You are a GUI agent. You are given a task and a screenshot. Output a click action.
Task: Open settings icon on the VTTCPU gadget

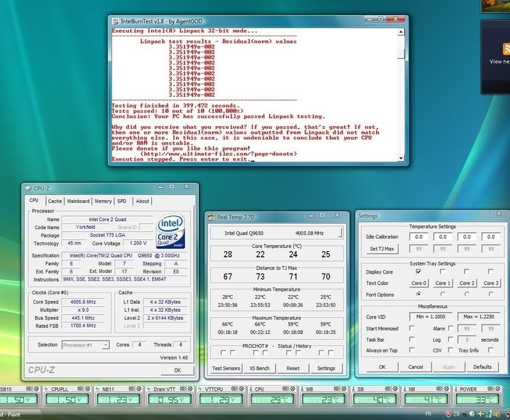234,389
